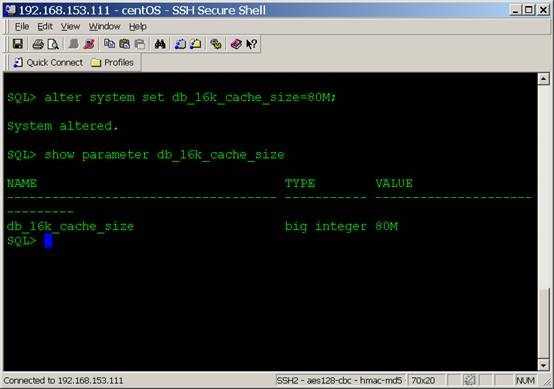554x389 pixels.
Task: Click the 'big integer' type value
Action: click(x=325, y=226)
